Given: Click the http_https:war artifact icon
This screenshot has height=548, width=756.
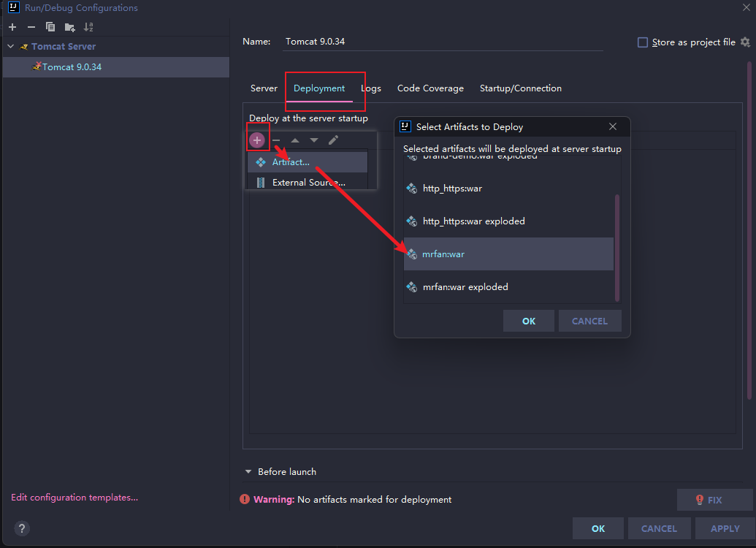Looking at the screenshot, I should [412, 188].
